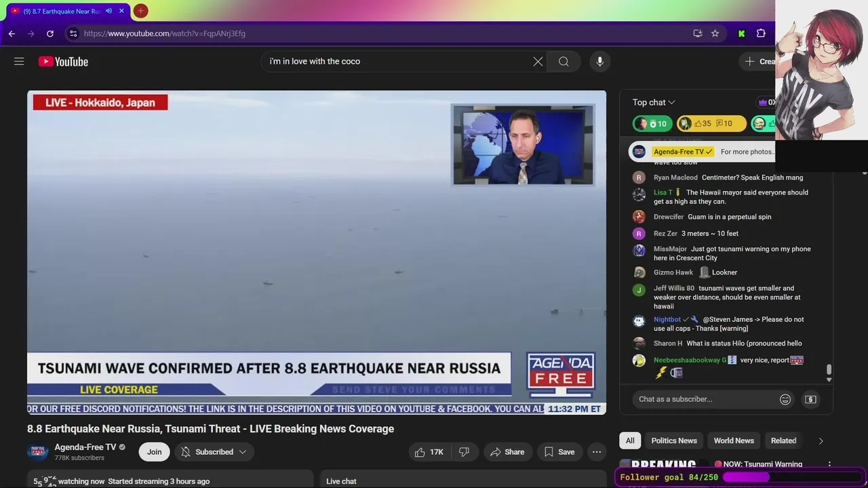The width and height of the screenshot is (868, 488).
Task: Bookmark this page with the star
Action: (x=715, y=33)
